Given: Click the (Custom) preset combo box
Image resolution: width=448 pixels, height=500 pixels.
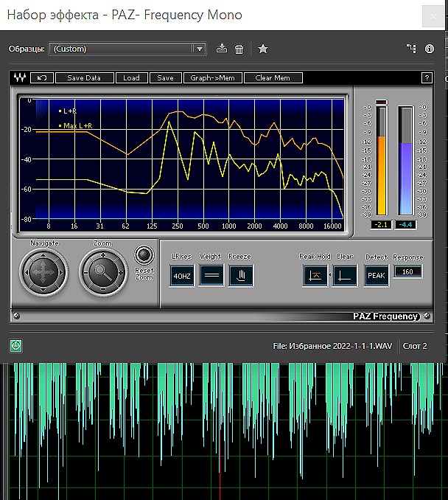Looking at the screenshot, I should pyautogui.click(x=127, y=49).
